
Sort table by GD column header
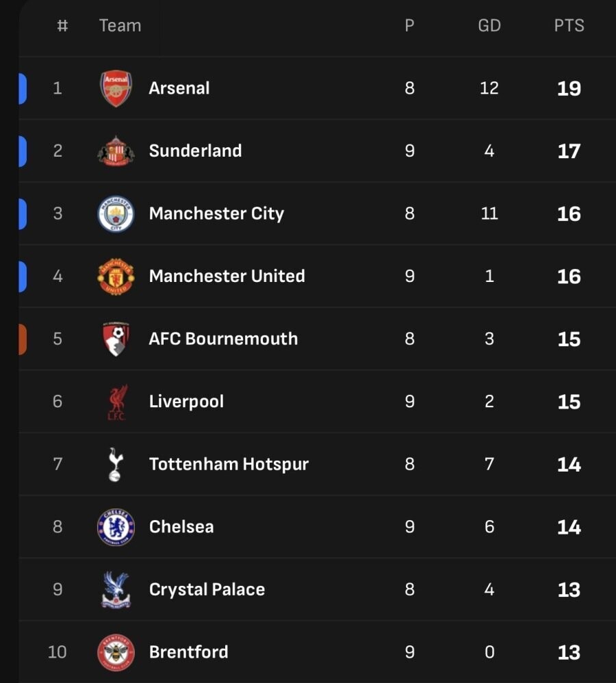click(x=489, y=26)
